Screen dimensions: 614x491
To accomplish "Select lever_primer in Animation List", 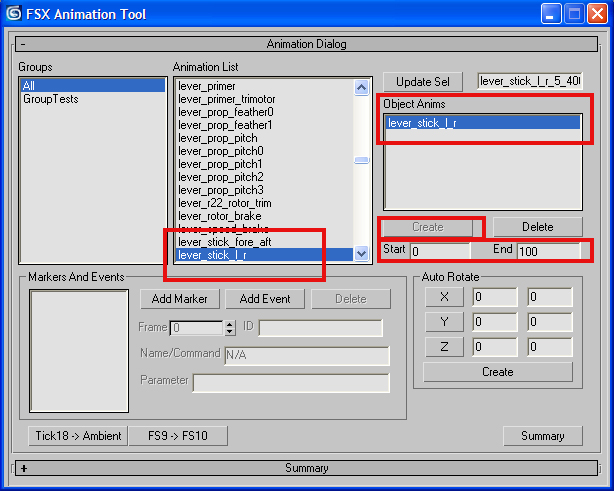I will click(x=264, y=86).
